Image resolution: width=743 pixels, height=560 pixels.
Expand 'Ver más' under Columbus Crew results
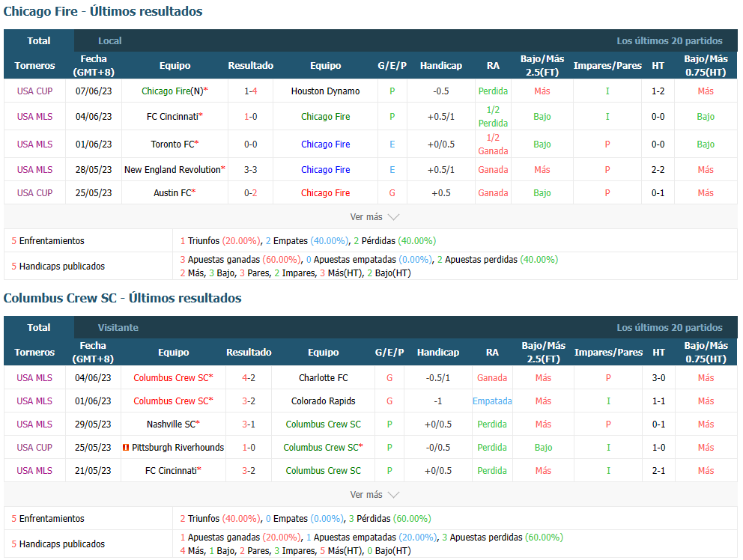[x=374, y=495]
